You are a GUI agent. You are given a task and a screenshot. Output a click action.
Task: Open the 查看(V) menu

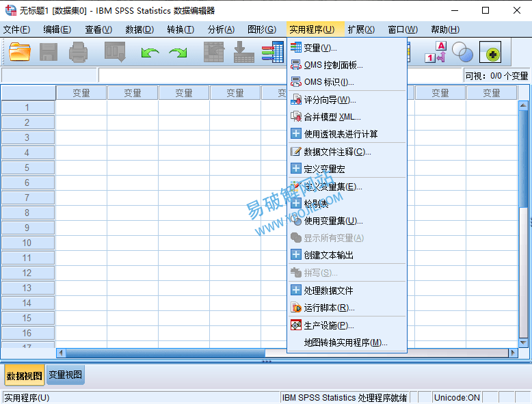click(98, 29)
